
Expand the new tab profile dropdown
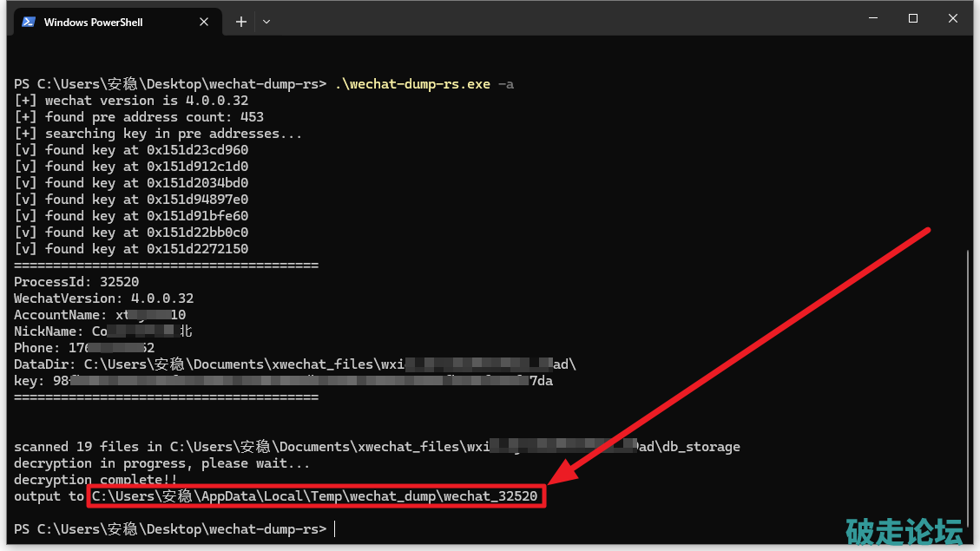click(x=266, y=22)
